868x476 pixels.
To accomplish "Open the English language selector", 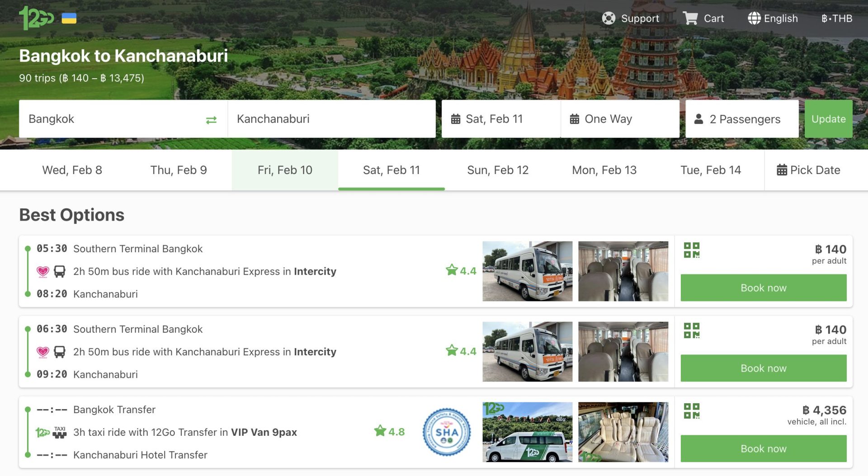I will (773, 19).
